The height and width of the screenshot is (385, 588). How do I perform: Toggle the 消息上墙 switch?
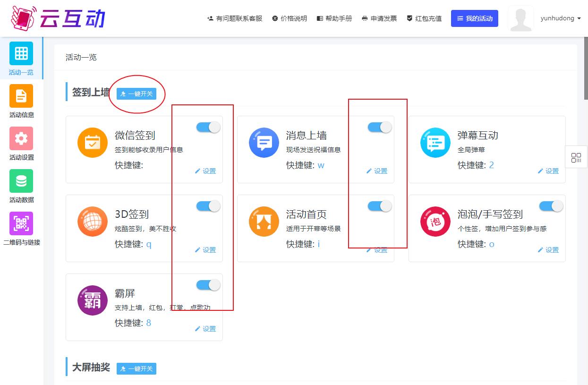[x=380, y=127]
